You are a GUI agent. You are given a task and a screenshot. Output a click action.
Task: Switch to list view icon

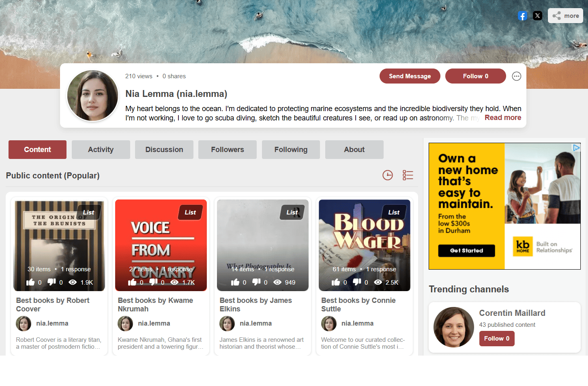pos(408,175)
